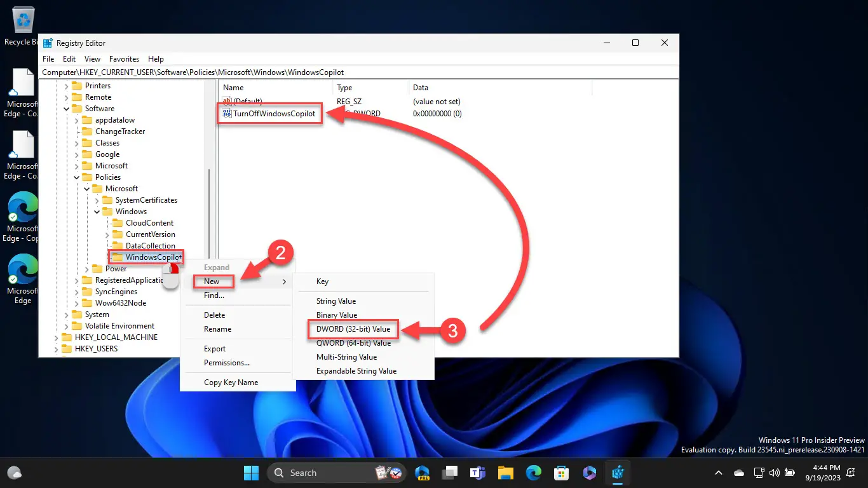This screenshot has height=488, width=868.
Task: Open the Copilot app icon in taskbar
Action: [x=589, y=473]
